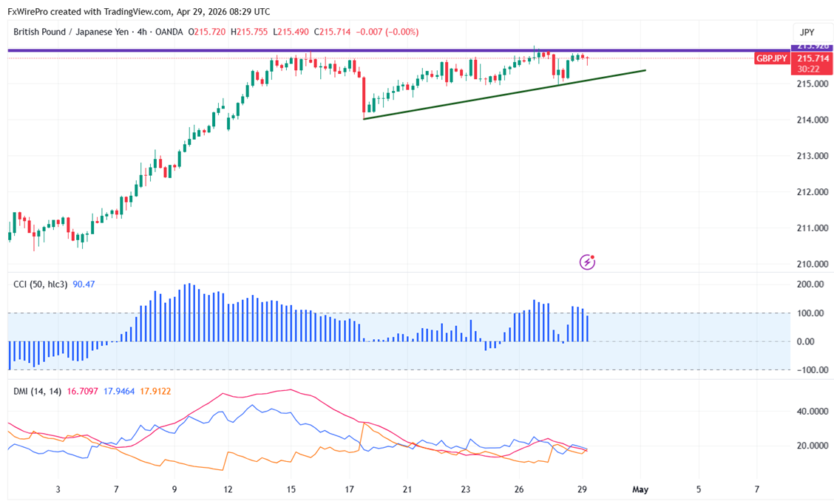Click the red DMI value 16.7097
This screenshot has height=504, width=834.
tap(82, 390)
